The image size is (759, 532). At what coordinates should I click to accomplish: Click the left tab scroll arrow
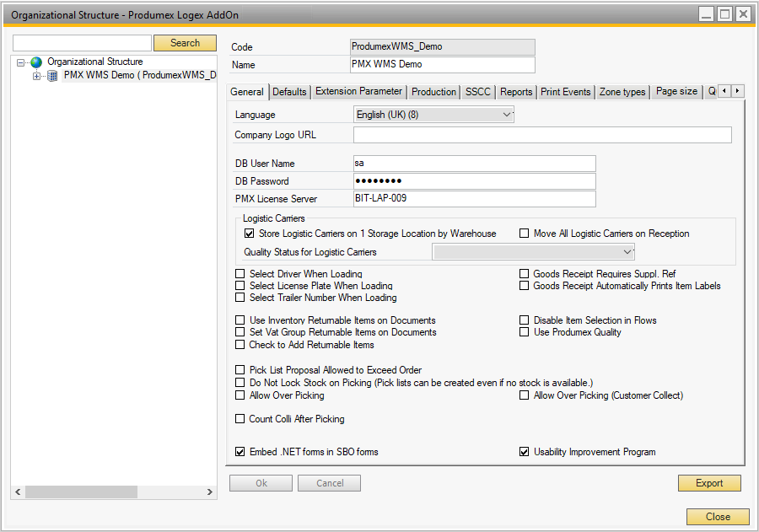pyautogui.click(x=723, y=92)
